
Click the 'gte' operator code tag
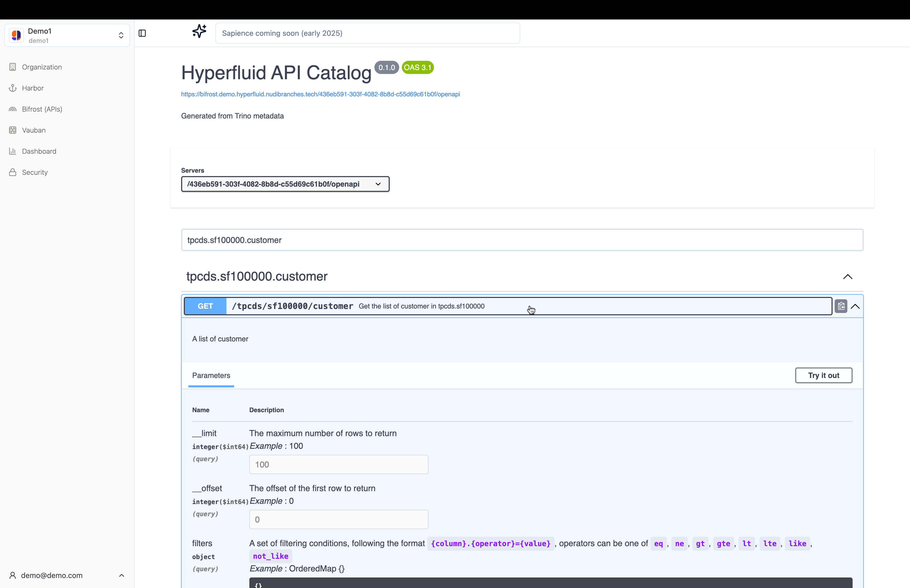coord(723,543)
